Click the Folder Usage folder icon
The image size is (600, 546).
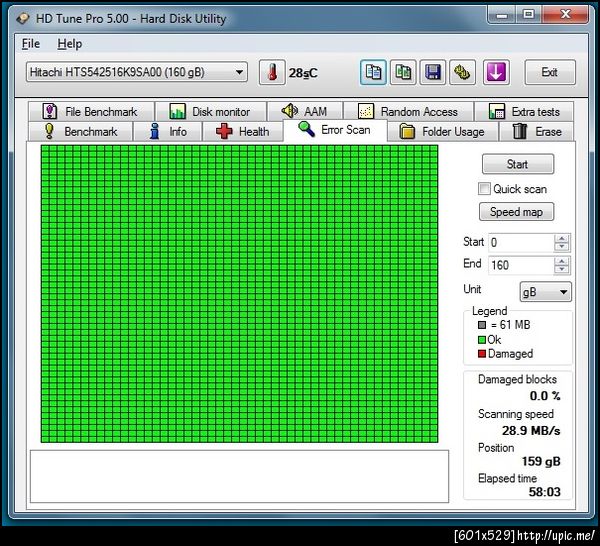pos(407,131)
